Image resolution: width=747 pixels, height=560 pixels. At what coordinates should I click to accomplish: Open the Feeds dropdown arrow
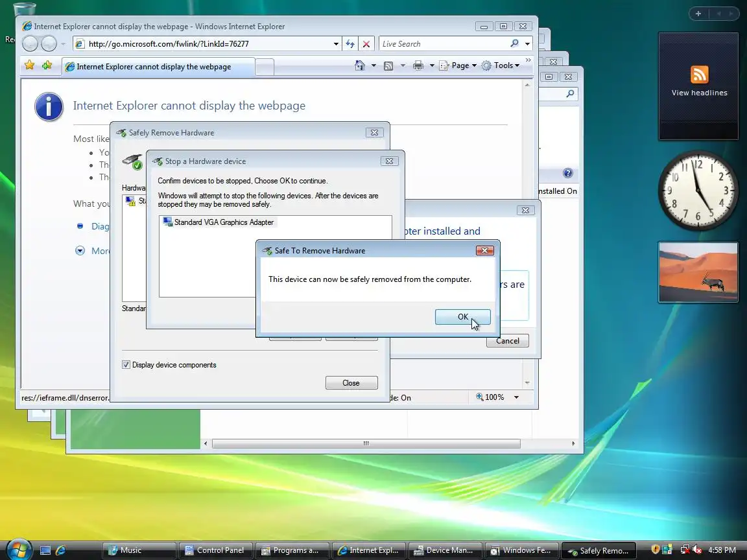(403, 65)
